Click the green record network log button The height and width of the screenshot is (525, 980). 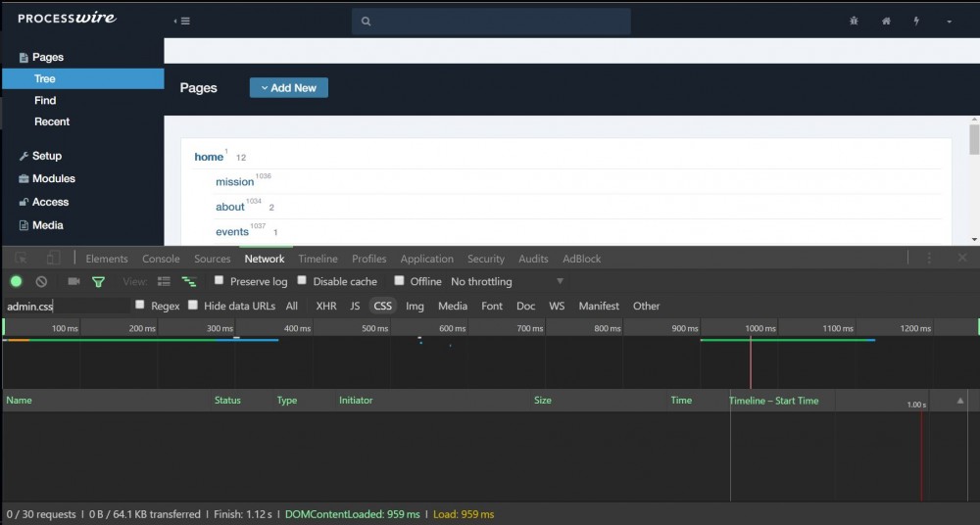tap(16, 282)
